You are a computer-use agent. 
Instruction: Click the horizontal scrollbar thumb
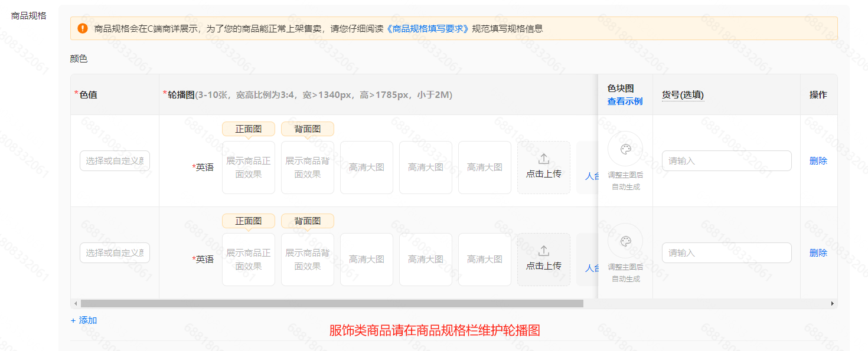332,303
